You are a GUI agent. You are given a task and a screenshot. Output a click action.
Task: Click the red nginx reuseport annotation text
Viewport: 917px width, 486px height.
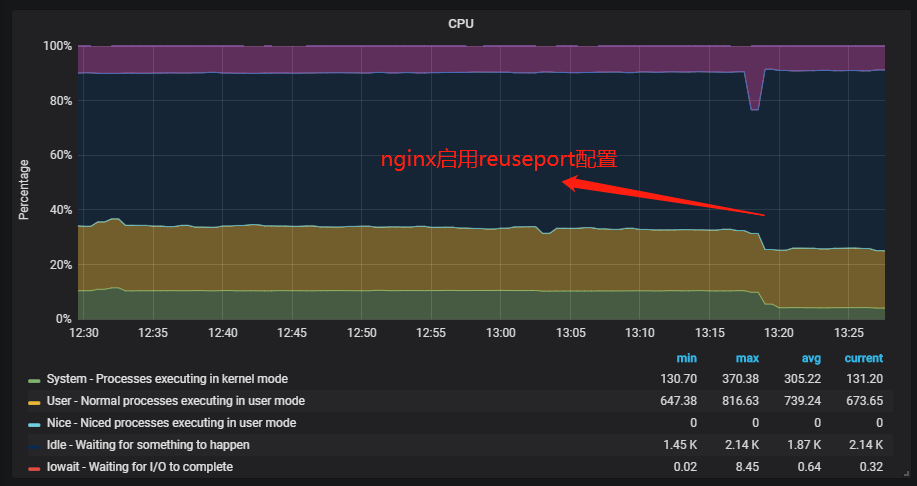[499, 160]
